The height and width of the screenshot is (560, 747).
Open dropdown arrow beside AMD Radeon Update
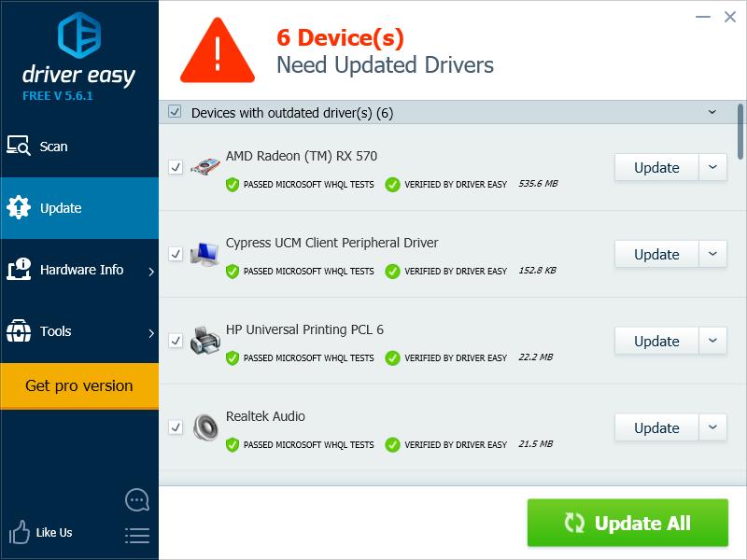(x=712, y=167)
